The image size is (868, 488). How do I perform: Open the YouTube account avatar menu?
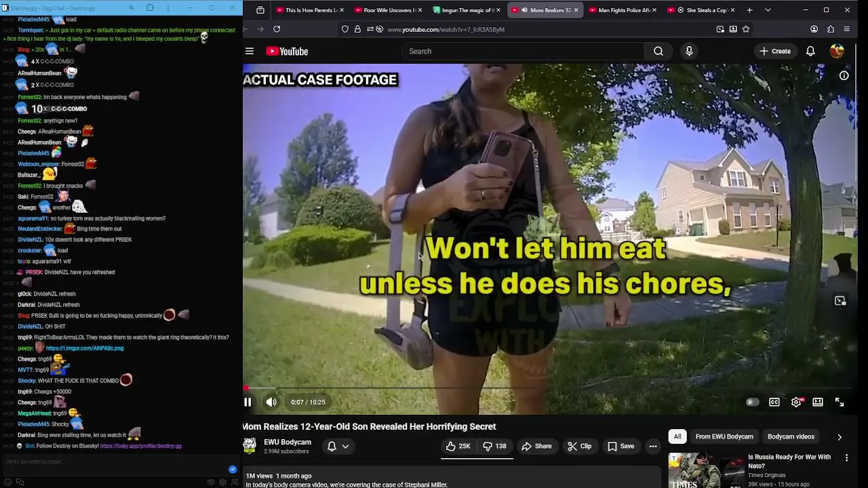pyautogui.click(x=837, y=52)
